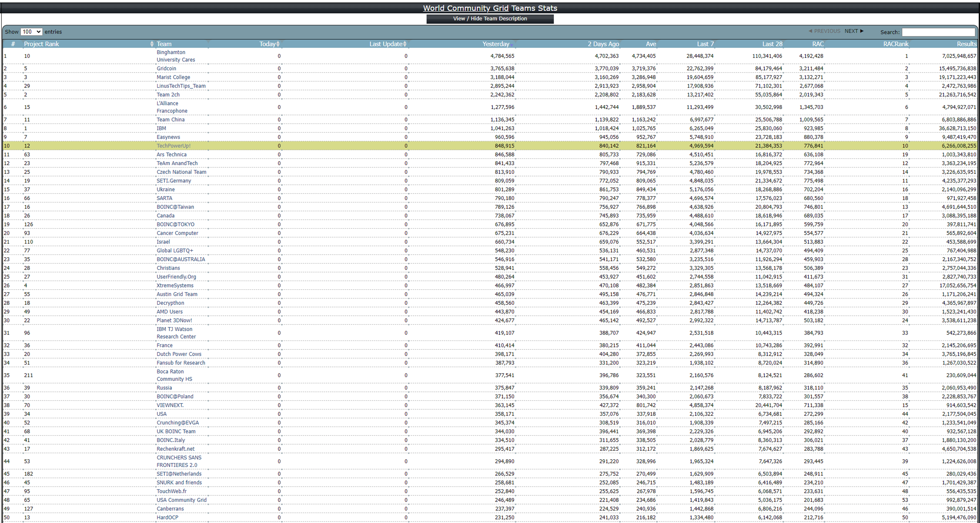Open the Austin Grid Team link

click(177, 294)
